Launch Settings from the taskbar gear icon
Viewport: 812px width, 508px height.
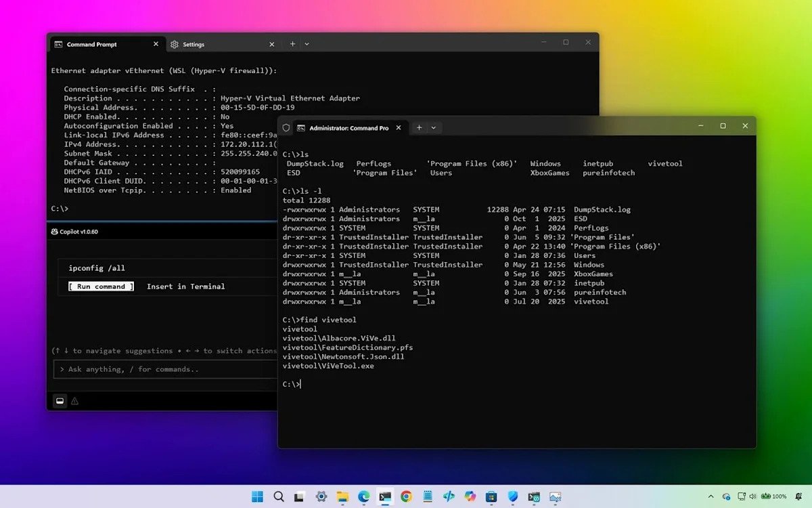[x=321, y=496]
